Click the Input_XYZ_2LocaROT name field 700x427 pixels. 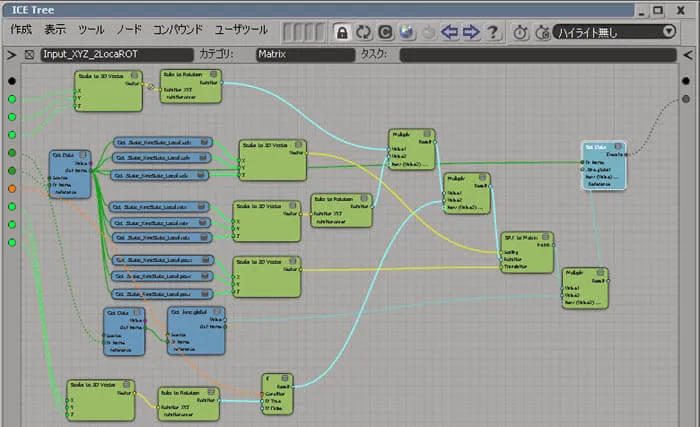click(x=117, y=54)
